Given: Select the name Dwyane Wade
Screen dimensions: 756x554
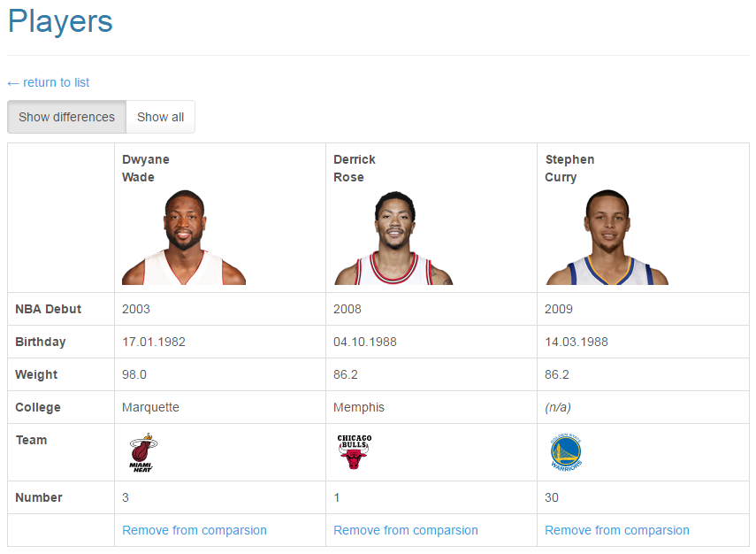Looking at the screenshot, I should (x=146, y=168).
